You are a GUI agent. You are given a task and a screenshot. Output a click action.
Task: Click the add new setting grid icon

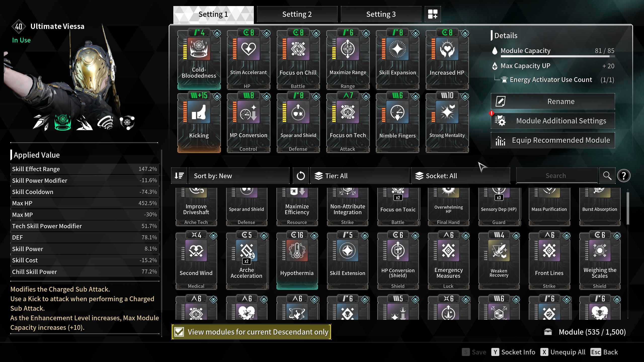pyautogui.click(x=433, y=14)
